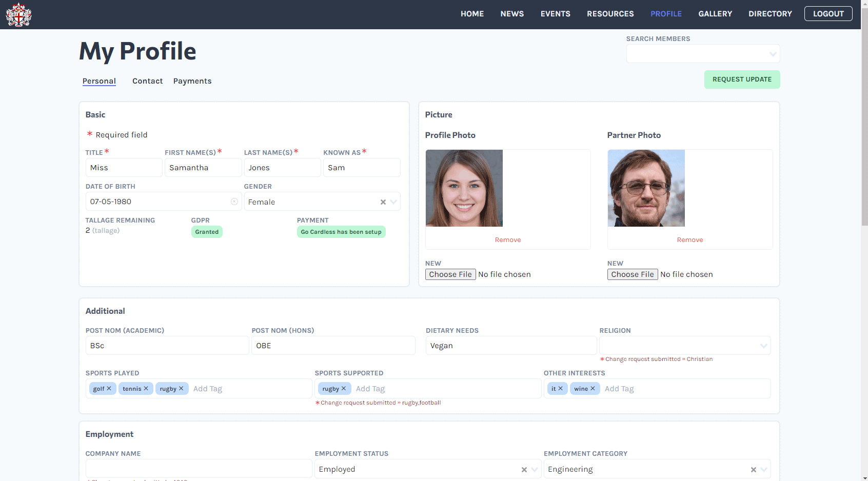The width and height of the screenshot is (868, 481).
Task: Clear the Gender selection with the X
Action: pos(383,202)
